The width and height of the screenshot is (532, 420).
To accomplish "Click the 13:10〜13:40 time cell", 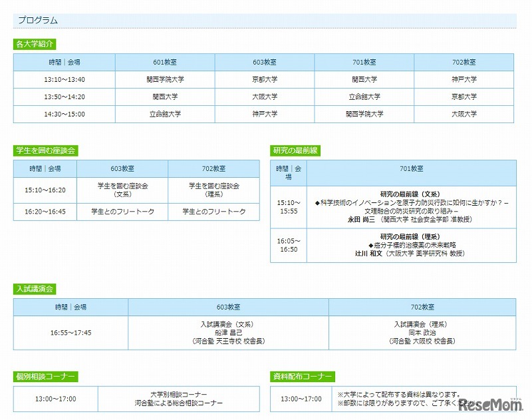I will pyautogui.click(x=65, y=79).
